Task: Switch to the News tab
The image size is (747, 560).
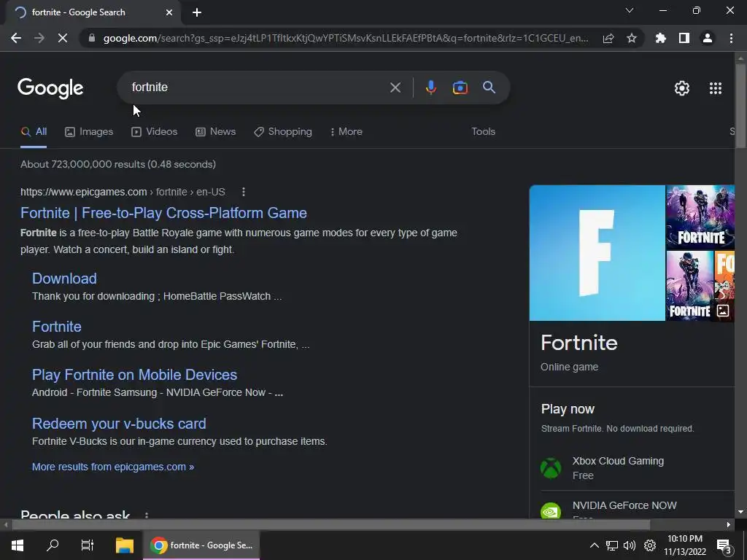Action: point(215,132)
